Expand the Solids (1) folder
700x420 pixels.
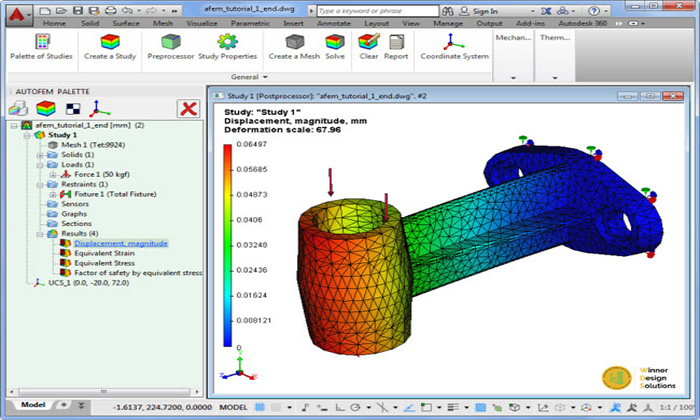point(40,155)
